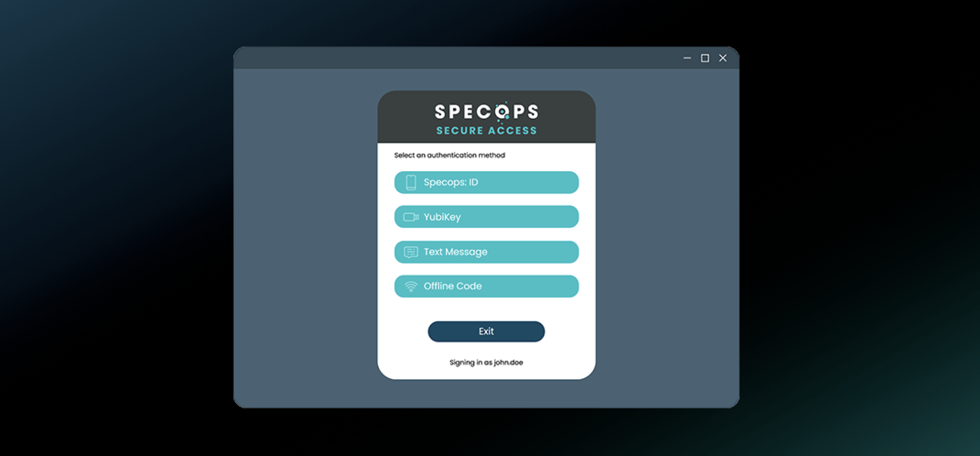Click the 'Signing in as john.doe' text

(x=486, y=362)
